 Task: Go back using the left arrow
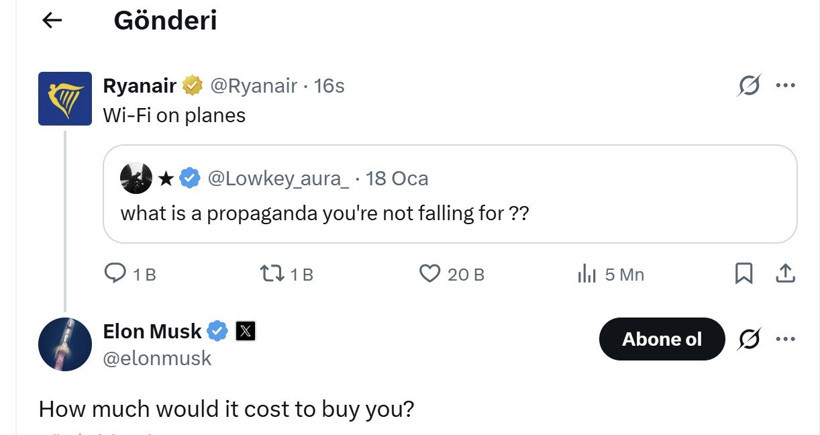click(x=53, y=20)
